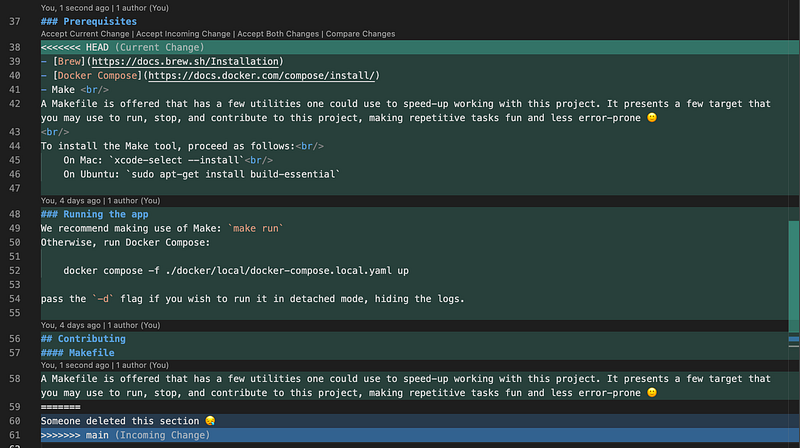Click the blue incoming-change marker in overview ruler
The image size is (800, 448).
[x=794, y=339]
